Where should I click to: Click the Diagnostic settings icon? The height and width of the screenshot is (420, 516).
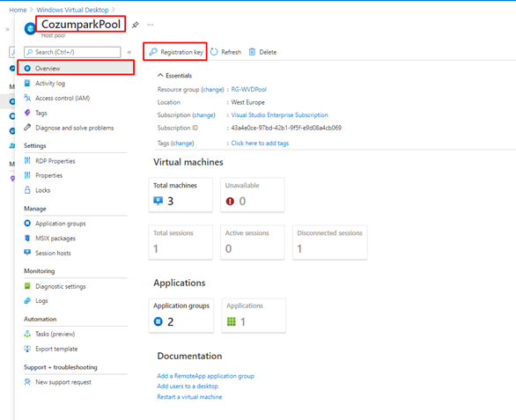click(27, 286)
